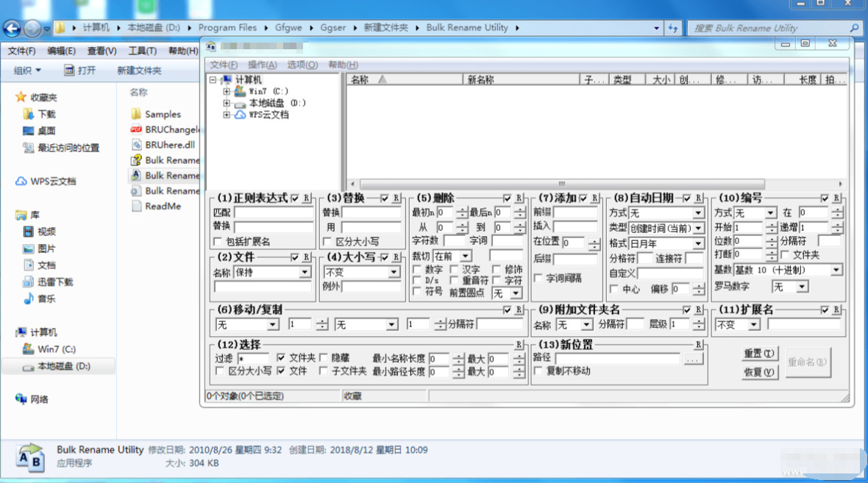Click the Explorer forward navigation arrow
The width and height of the screenshot is (868, 483).
click(x=32, y=28)
